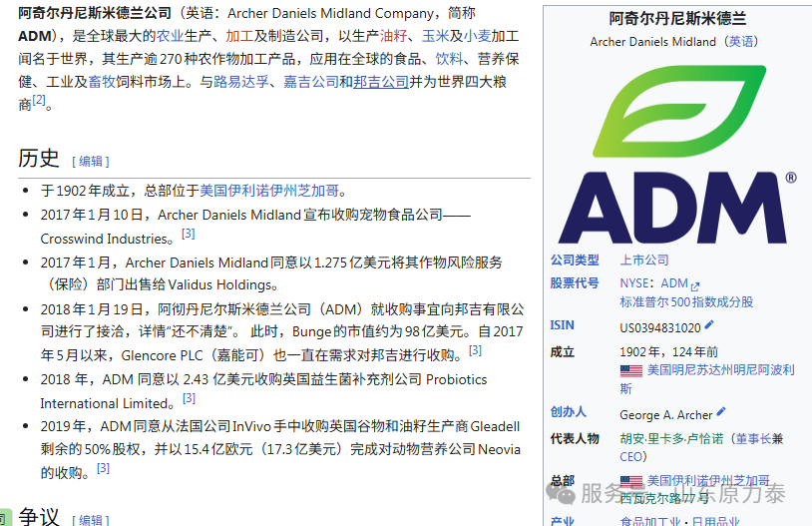Open 胡安·里卡多·卢恰诺 link
The height and width of the screenshot is (526, 812).
click(x=671, y=439)
